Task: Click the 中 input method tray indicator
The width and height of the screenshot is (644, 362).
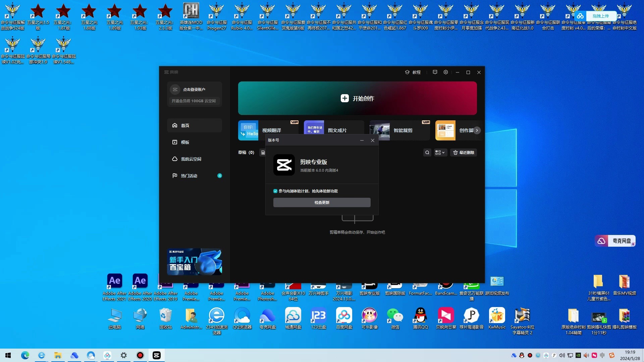Action: coord(602,355)
